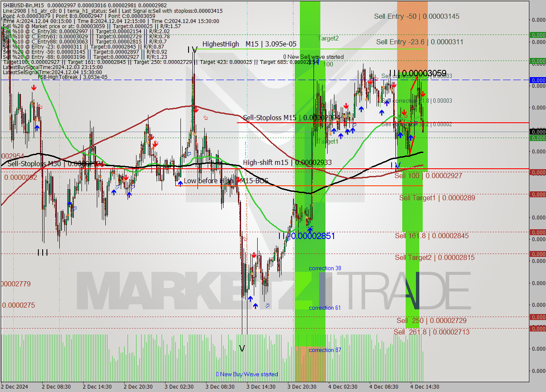Click the blue 'II 0.00002851' wave label
Screen dimensions: 546x392
tap(306, 236)
